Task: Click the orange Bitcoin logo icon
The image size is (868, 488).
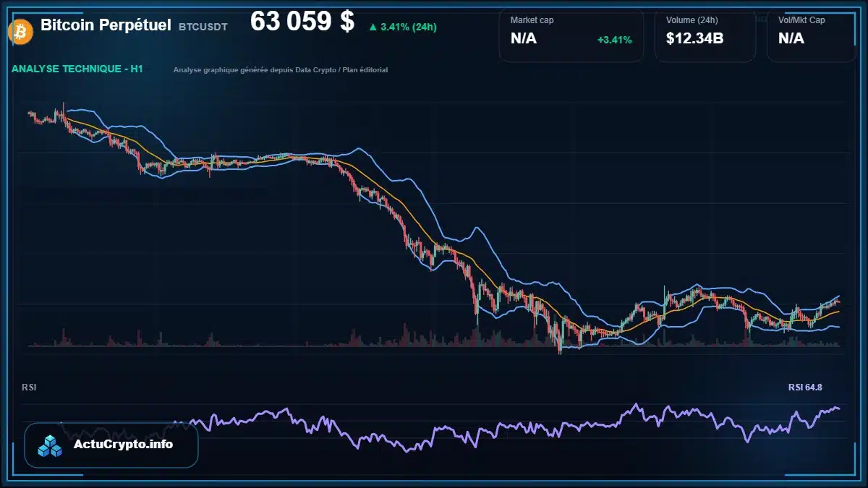Action: tap(19, 31)
